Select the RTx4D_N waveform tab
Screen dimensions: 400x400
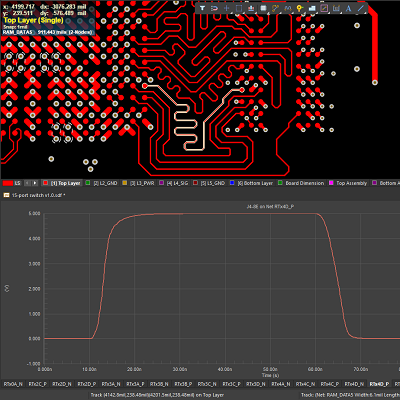tap(354, 384)
